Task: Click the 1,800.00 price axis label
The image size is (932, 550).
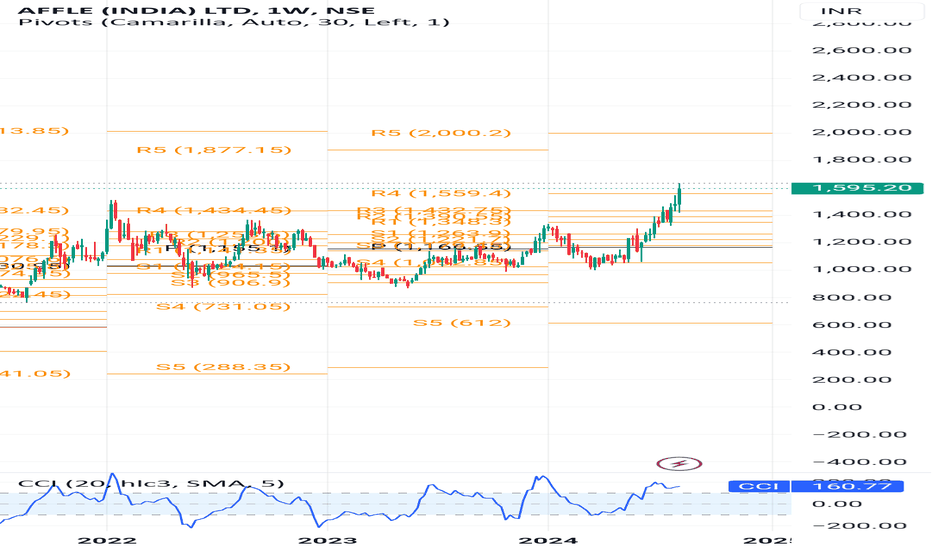Action: (x=862, y=159)
